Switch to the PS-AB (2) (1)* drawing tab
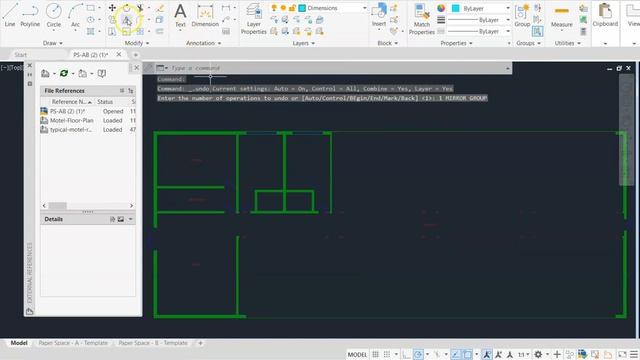 91,55
